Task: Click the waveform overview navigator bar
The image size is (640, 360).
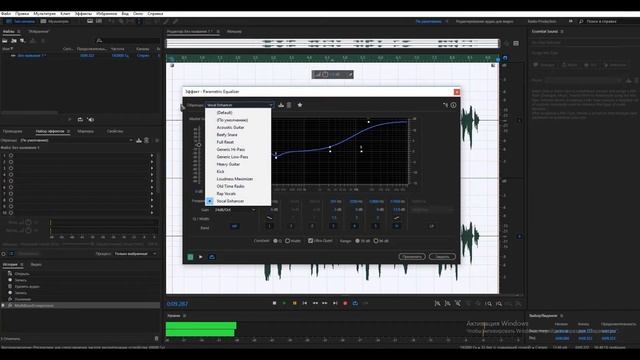Action: (x=332, y=43)
